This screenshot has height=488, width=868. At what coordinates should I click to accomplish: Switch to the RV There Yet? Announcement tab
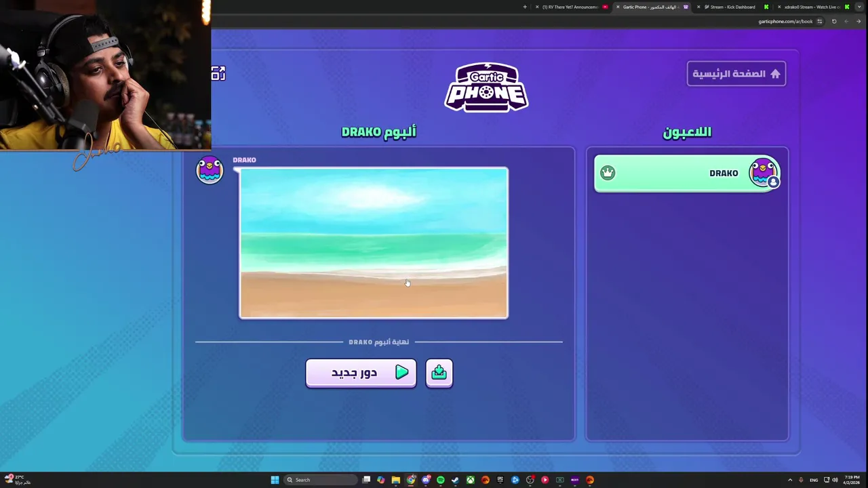point(573,7)
